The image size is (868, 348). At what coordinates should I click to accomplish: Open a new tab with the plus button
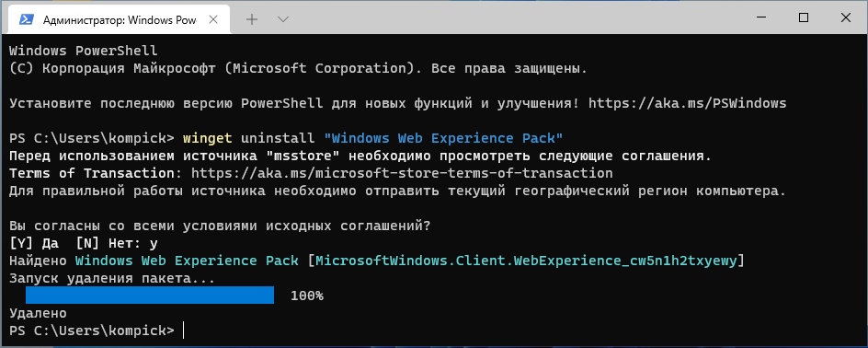pyautogui.click(x=252, y=19)
